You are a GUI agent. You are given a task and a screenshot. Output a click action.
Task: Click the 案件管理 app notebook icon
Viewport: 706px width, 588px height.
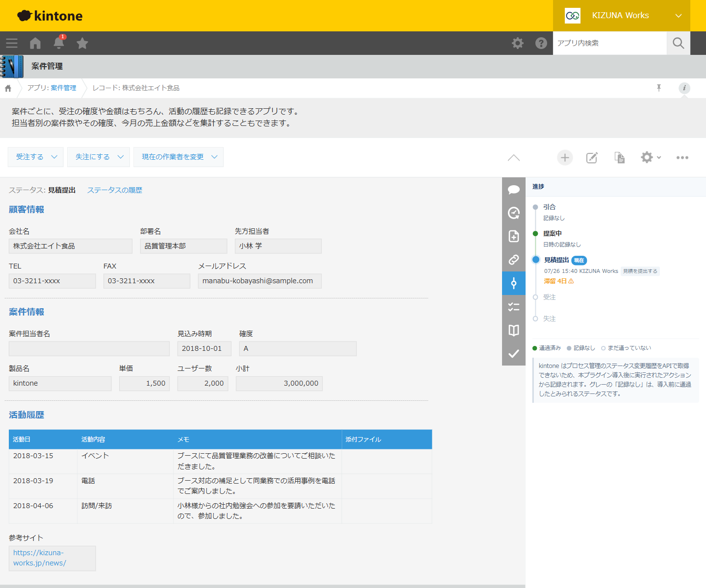tap(12, 66)
